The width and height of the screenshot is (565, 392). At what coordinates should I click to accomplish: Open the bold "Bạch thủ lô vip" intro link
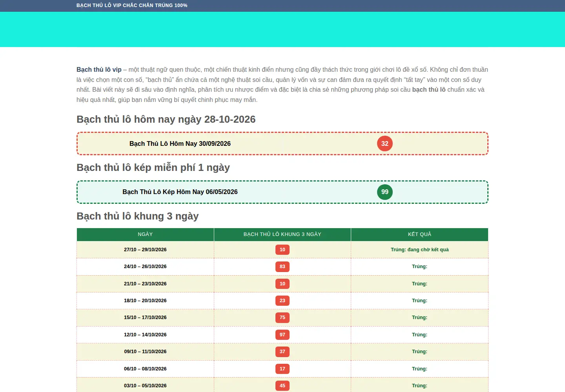click(99, 70)
